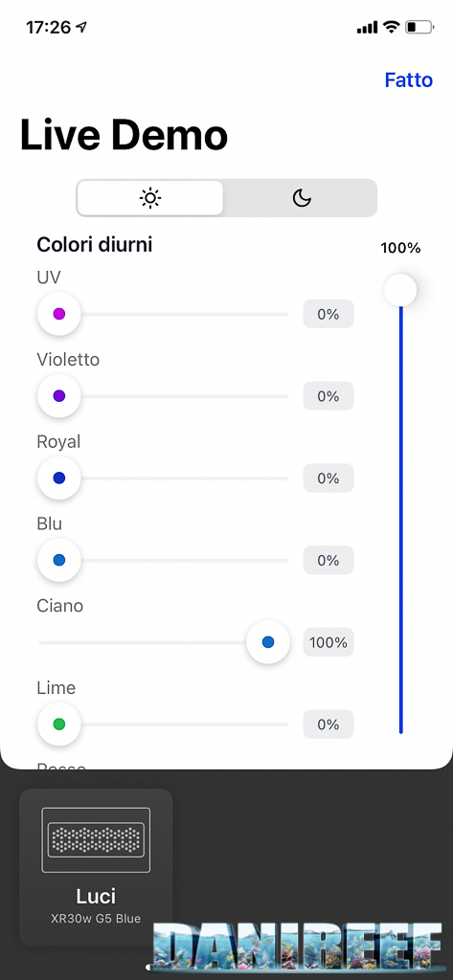The height and width of the screenshot is (980, 453).
Task: Tap the Wi-Fi status icon
Action: click(392, 27)
